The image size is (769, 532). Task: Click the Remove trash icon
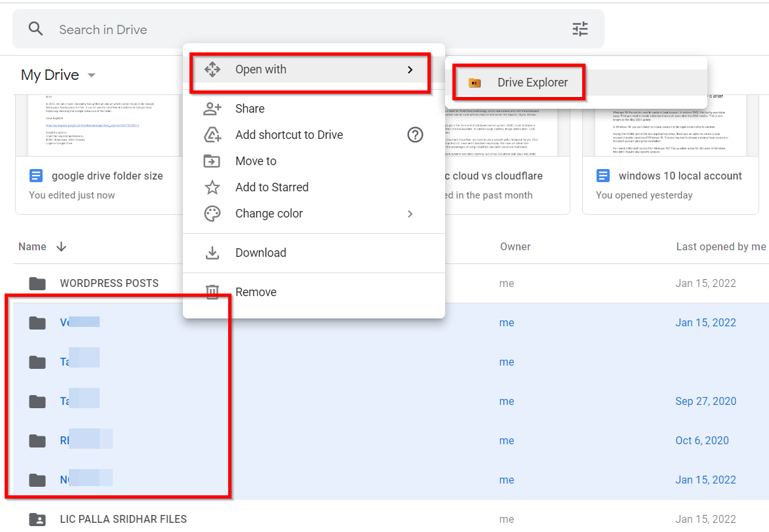(212, 292)
